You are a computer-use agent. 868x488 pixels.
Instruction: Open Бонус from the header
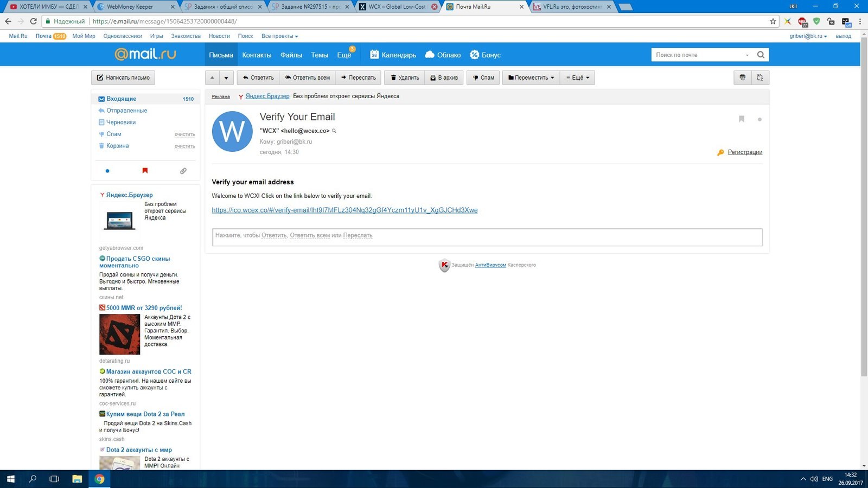486,55
